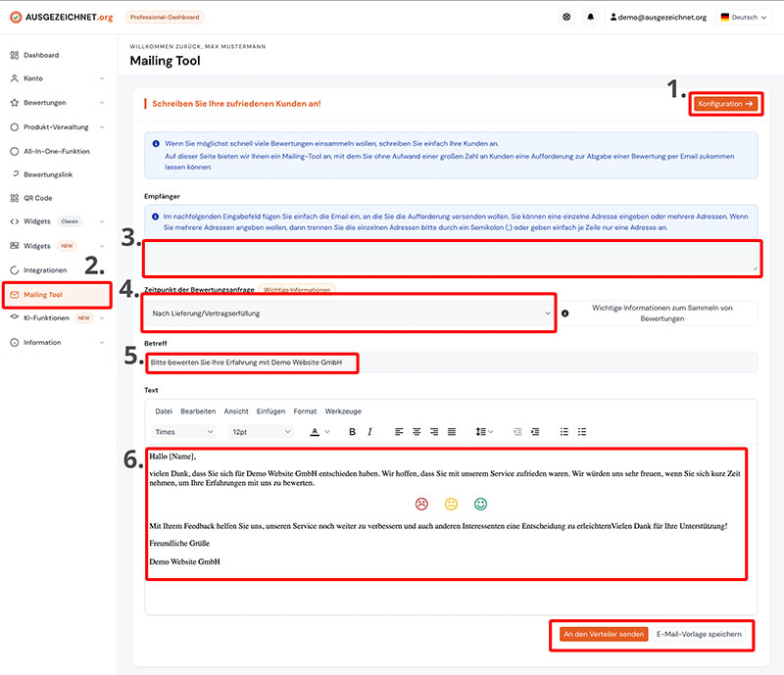Viewport: 784px width, 675px height.
Task: Click E-Mail-Vorlage speichern button
Action: 699,634
